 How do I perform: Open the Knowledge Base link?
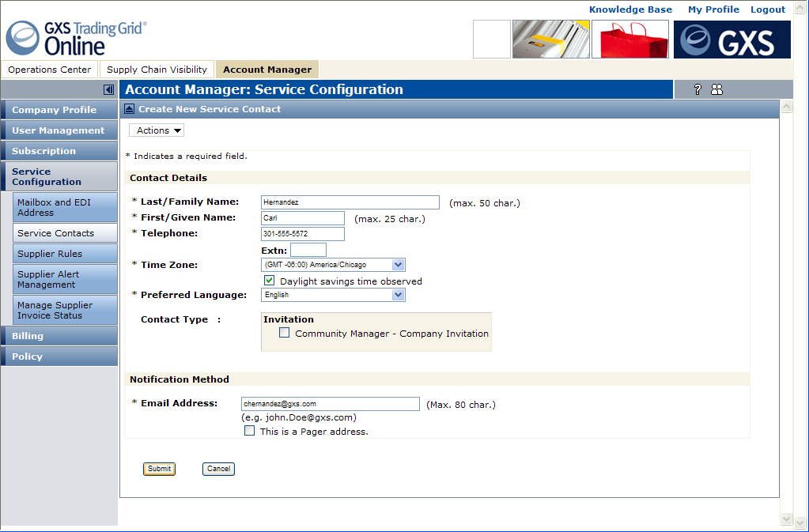[630, 9]
